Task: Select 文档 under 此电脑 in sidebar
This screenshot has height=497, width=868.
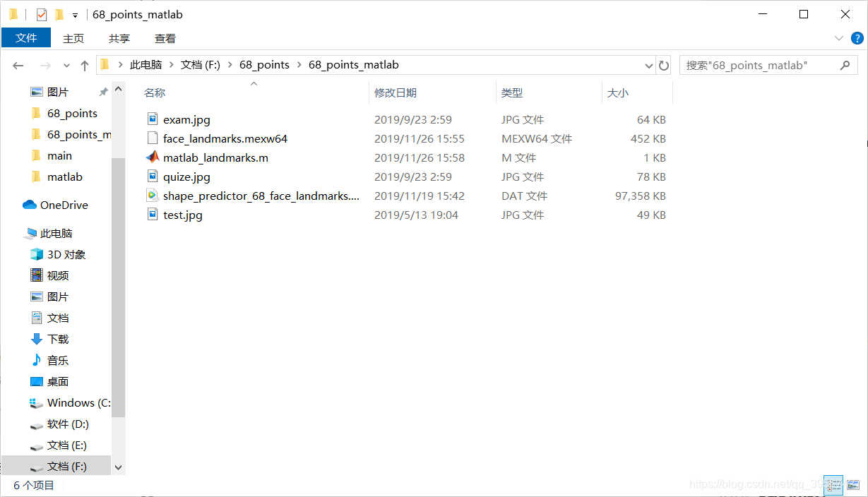Action: tap(58, 318)
